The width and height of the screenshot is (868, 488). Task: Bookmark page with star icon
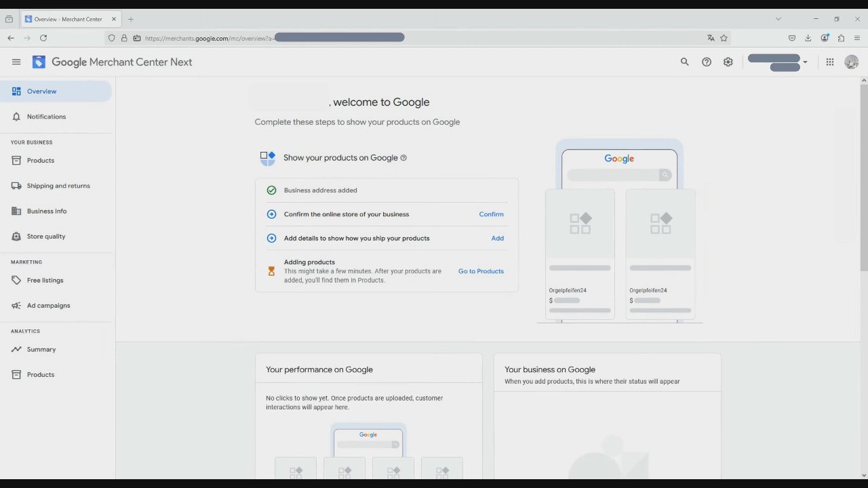[x=724, y=38]
